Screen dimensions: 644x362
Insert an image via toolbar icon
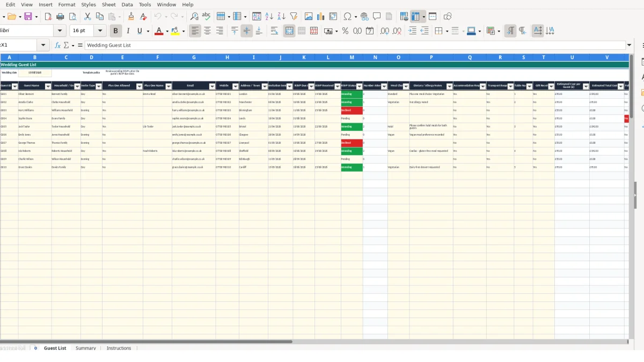309,17
